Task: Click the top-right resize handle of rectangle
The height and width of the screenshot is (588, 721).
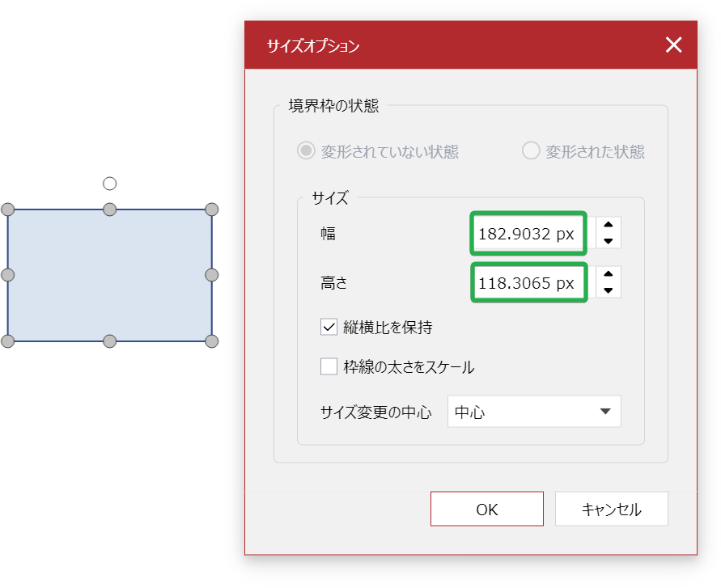Action: click(x=211, y=209)
